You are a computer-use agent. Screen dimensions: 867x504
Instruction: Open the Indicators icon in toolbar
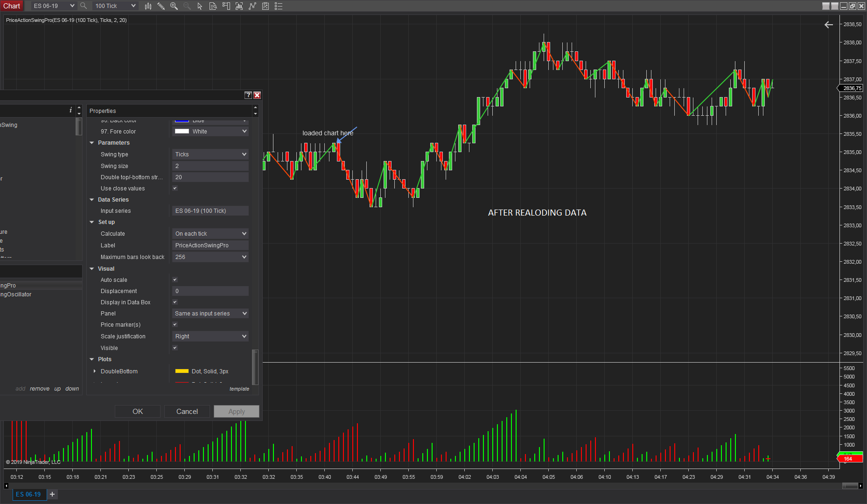tap(252, 6)
